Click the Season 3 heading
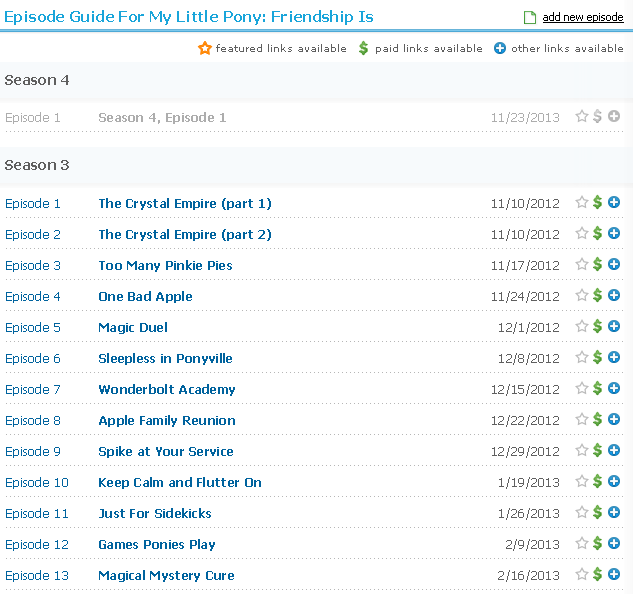The height and width of the screenshot is (594, 633). pyautogui.click(x=37, y=165)
